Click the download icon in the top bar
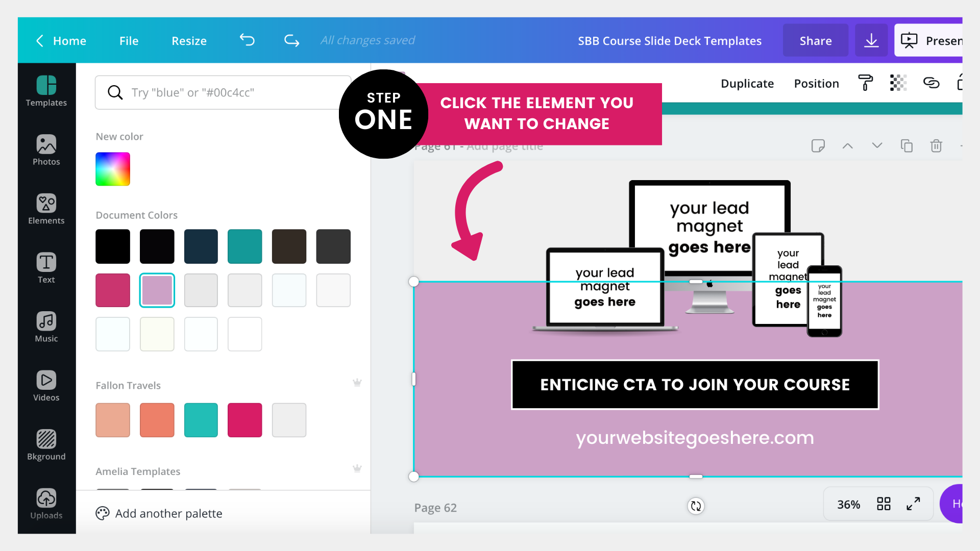980x551 pixels. [x=871, y=40]
